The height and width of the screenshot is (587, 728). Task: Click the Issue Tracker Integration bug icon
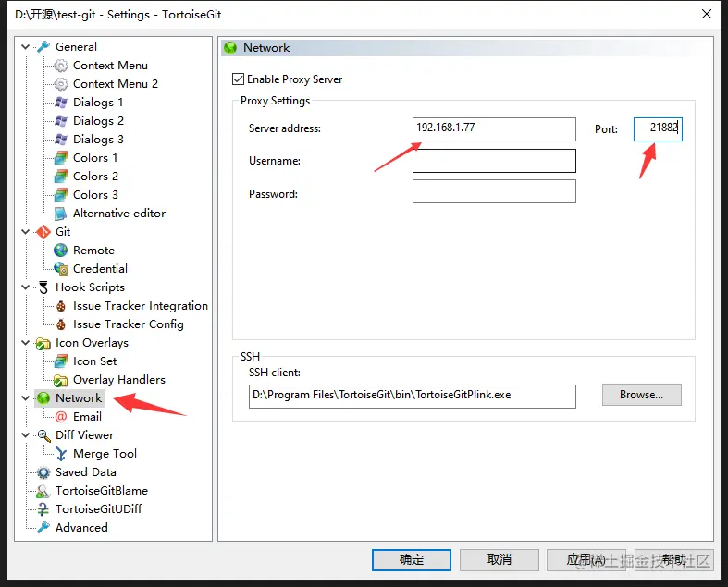pyautogui.click(x=61, y=306)
